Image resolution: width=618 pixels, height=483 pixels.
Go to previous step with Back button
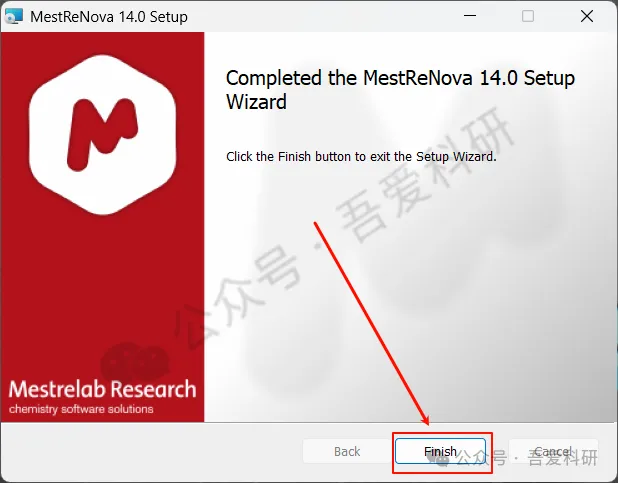coord(347,451)
